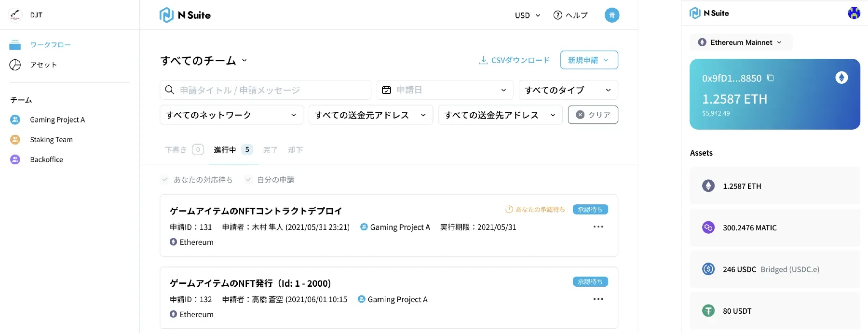Click the Staking Team avatar icon
The width and height of the screenshot is (868, 333).
[15, 139]
